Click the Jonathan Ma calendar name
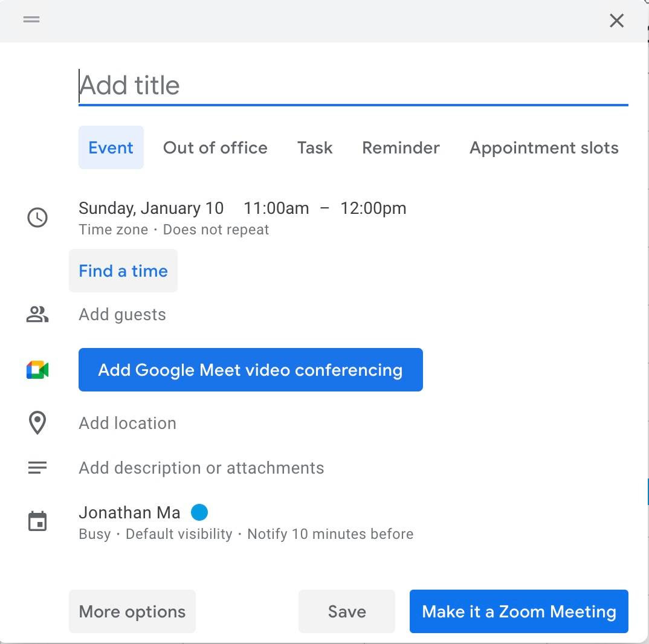 click(129, 512)
